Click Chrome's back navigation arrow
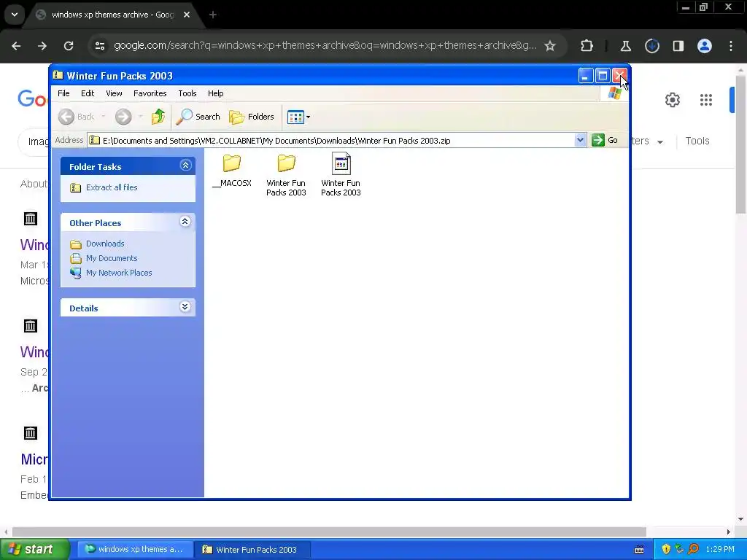The width and height of the screenshot is (747, 560). click(16, 46)
